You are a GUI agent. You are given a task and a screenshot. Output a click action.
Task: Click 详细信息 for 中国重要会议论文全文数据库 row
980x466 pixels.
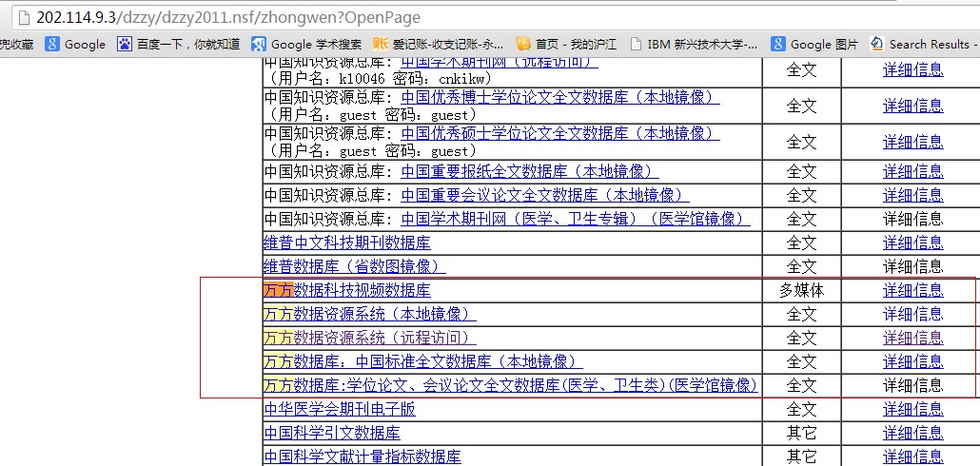tap(913, 195)
